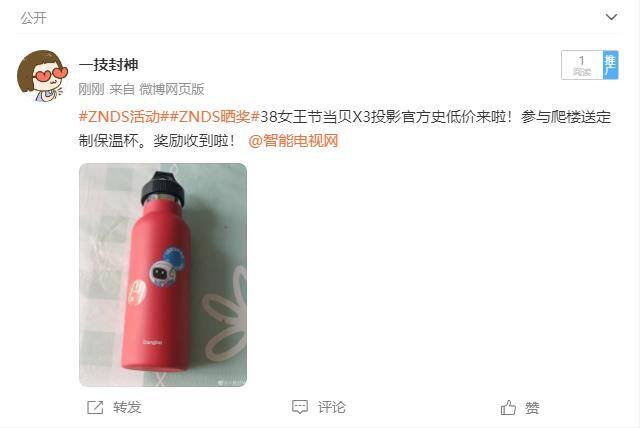Click the thumbs-up 赞 icon
Viewport: 640px width, 428px height.
[x=508, y=408]
